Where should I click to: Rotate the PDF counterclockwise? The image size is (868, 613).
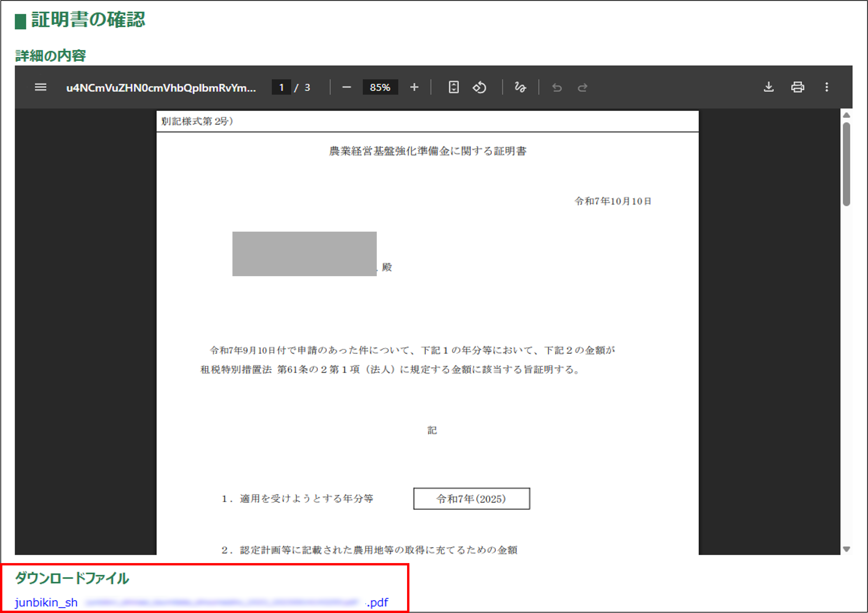(x=479, y=87)
